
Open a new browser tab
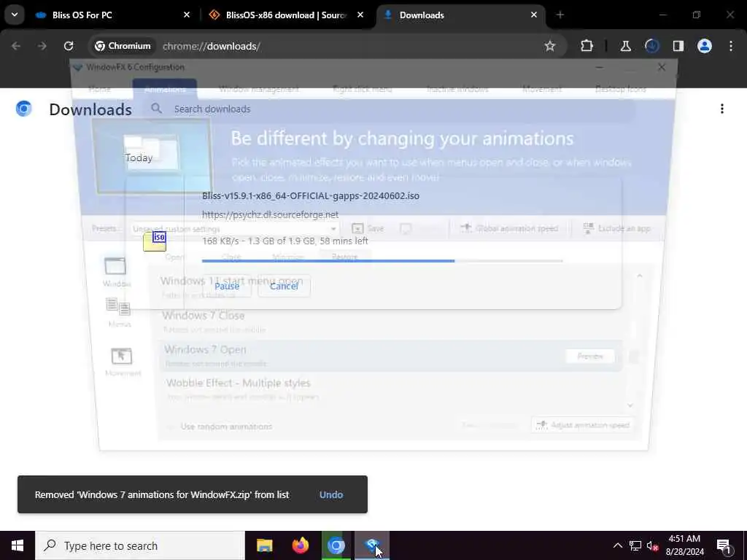[x=560, y=15]
